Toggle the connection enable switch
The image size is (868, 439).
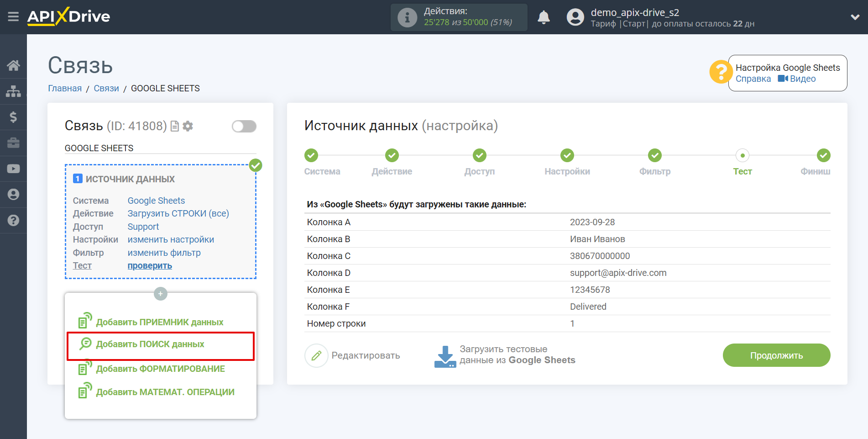click(244, 126)
